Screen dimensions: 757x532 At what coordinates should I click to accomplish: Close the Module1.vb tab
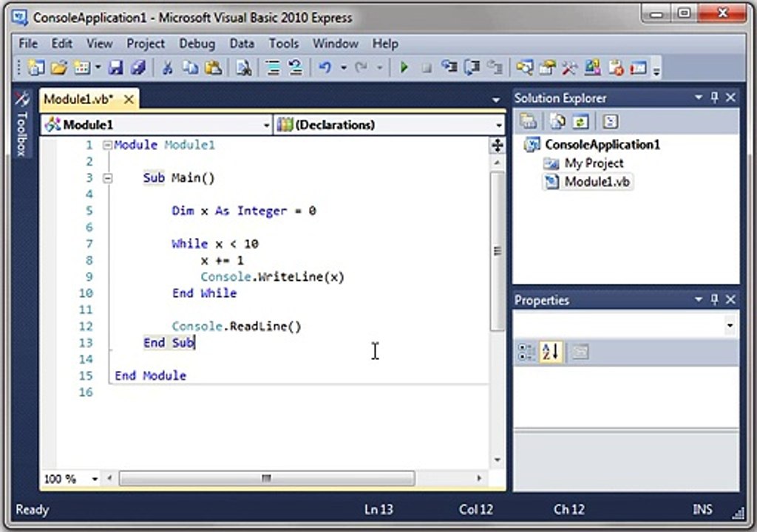(129, 100)
